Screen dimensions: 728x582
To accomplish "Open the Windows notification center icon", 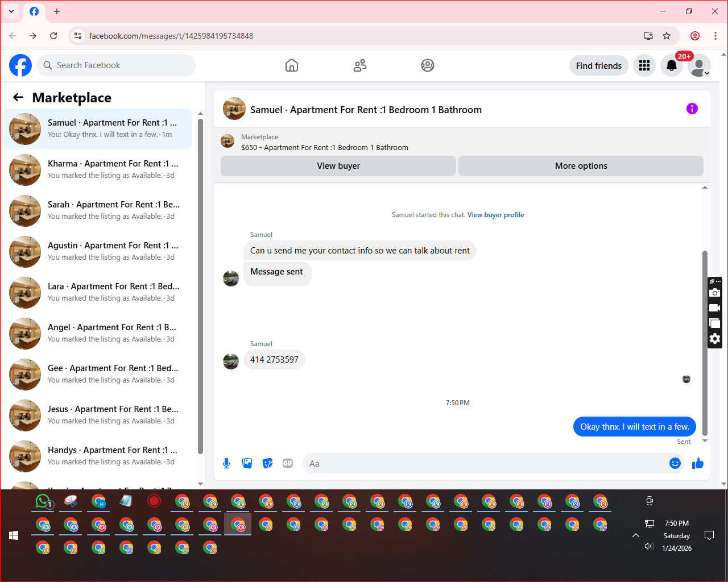I will [x=709, y=535].
